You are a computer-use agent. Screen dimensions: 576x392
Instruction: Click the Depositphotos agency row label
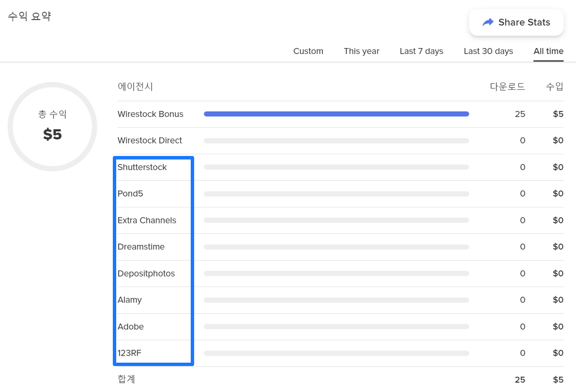coord(146,273)
